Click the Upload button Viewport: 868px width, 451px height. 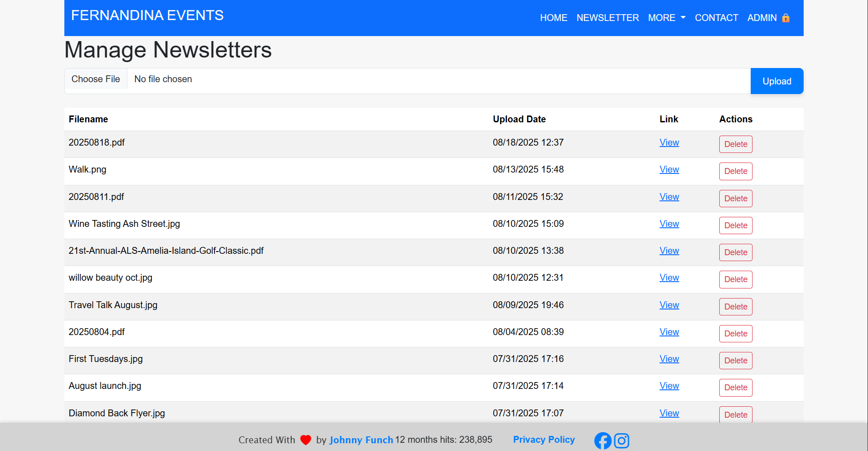[777, 81]
